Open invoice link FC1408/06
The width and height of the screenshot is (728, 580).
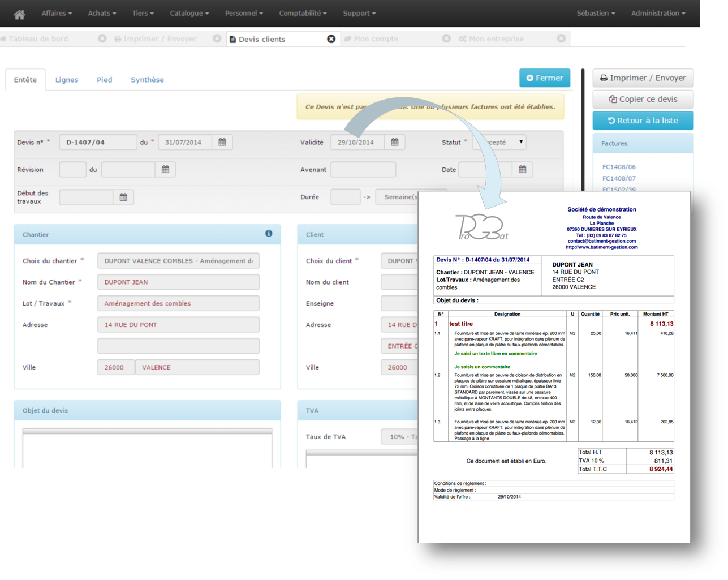coord(619,167)
